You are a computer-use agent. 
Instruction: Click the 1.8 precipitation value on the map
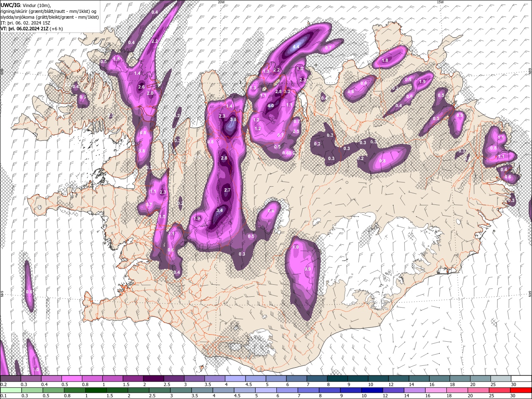pyautogui.click(x=385, y=61)
